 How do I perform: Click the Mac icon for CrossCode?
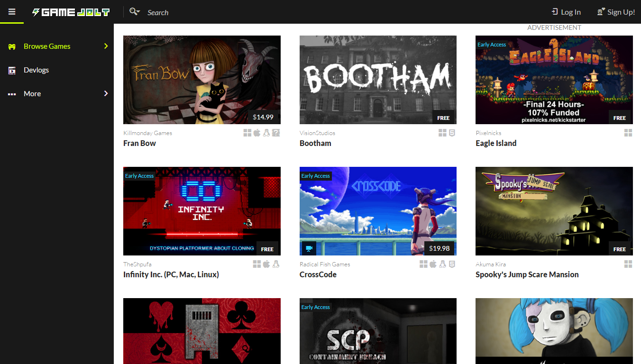coord(433,264)
